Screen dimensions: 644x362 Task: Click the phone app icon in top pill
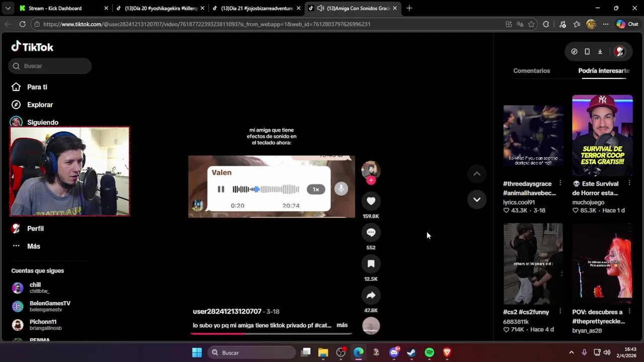[x=587, y=51]
